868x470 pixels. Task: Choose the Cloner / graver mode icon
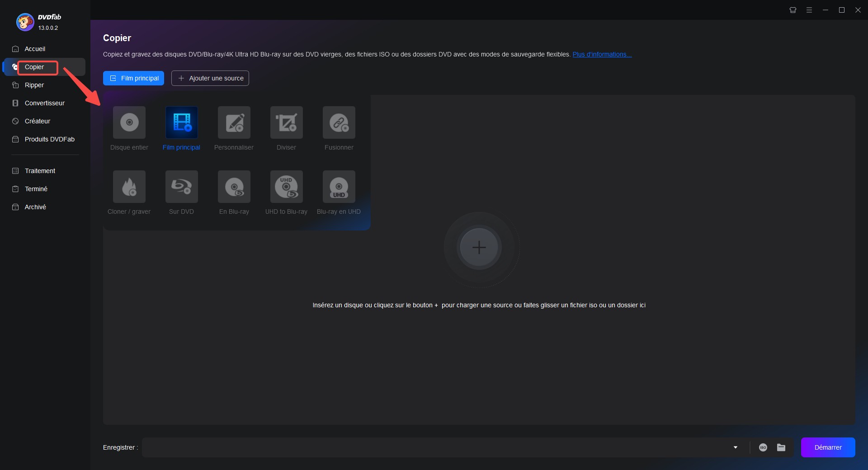(129, 187)
